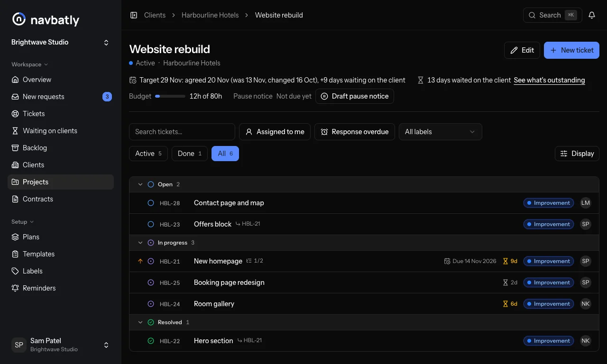Open Sam Patel account menu
Image resolution: width=607 pixels, height=364 pixels.
61,345
